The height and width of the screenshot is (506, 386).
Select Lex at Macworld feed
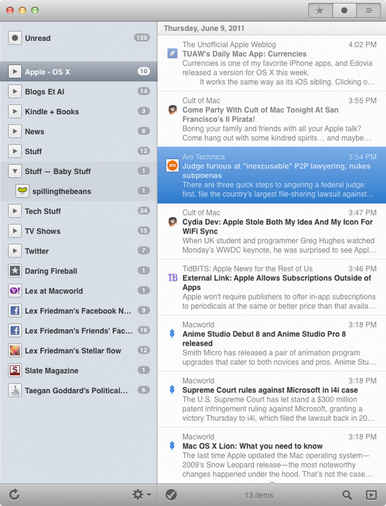pyautogui.click(x=79, y=291)
